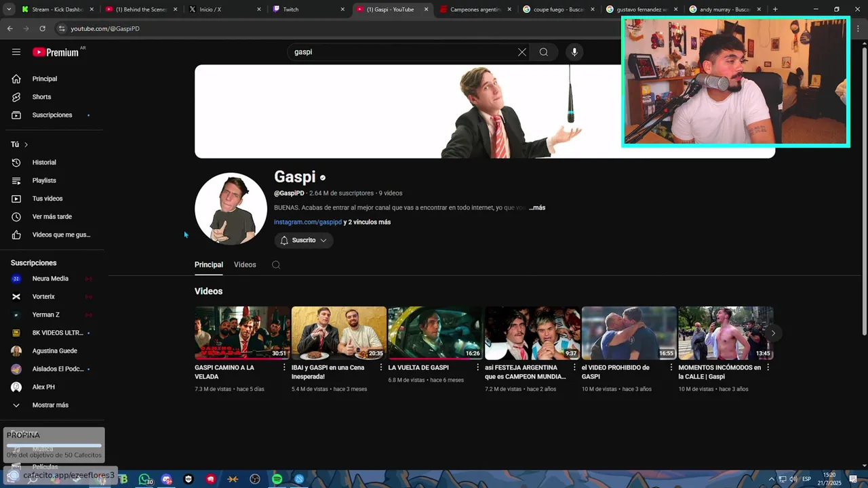This screenshot has width=868, height=488.
Task: Show next videos with carousel arrow
Action: [x=773, y=333]
